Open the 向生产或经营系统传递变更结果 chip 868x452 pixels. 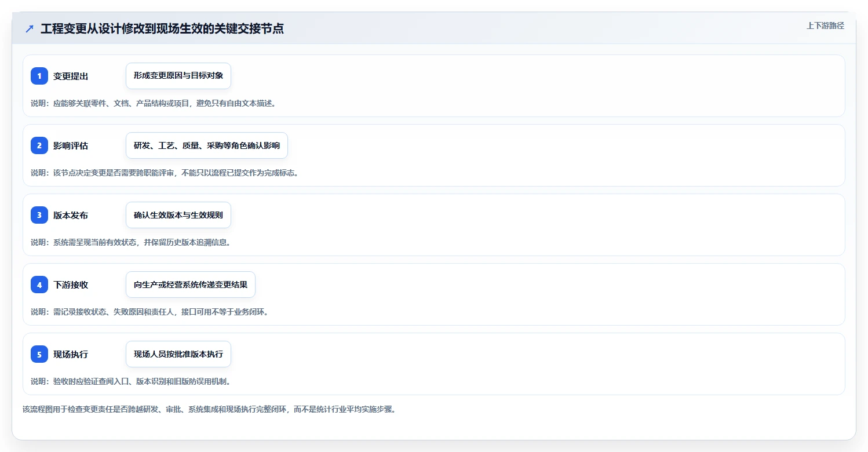point(191,285)
